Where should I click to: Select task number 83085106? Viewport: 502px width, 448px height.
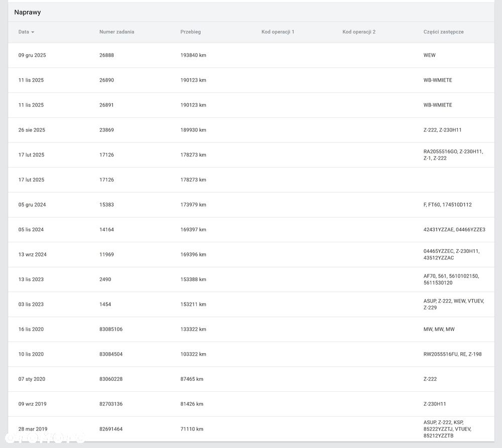click(x=111, y=329)
